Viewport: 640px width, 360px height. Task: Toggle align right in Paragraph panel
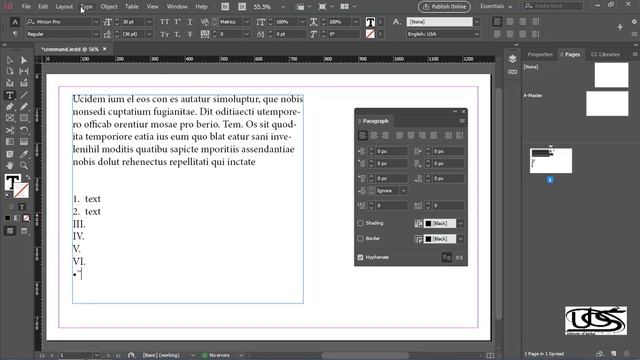click(x=385, y=136)
